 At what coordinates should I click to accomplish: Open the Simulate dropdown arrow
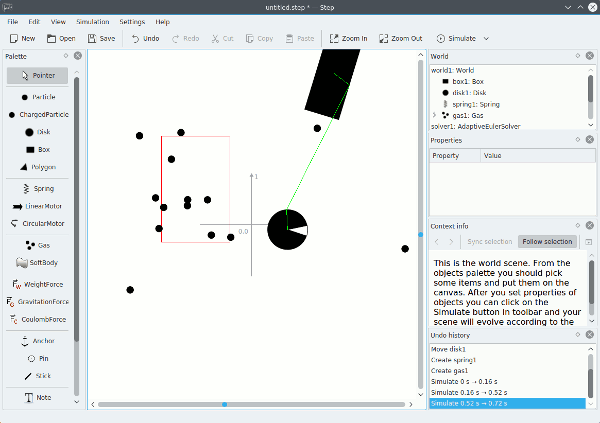point(487,38)
